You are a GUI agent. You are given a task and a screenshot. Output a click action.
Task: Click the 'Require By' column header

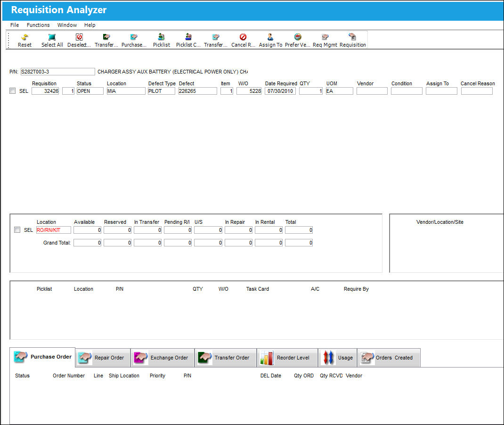click(x=356, y=289)
